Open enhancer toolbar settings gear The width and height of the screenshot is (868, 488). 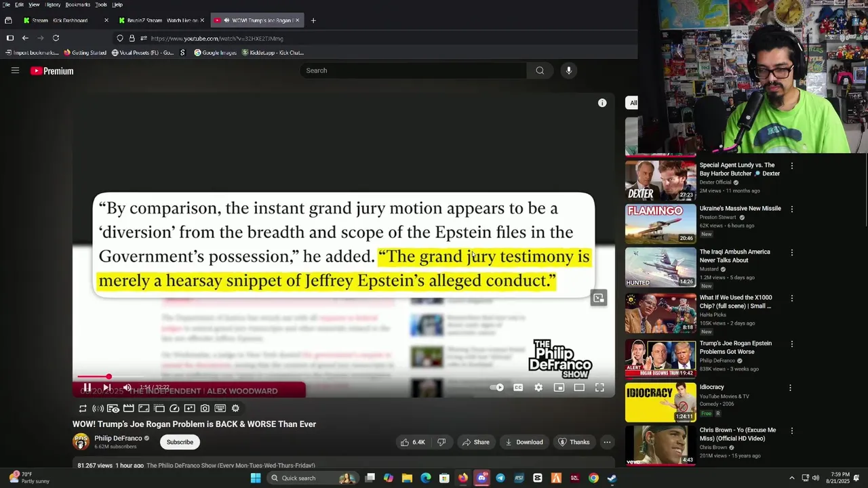click(x=235, y=408)
